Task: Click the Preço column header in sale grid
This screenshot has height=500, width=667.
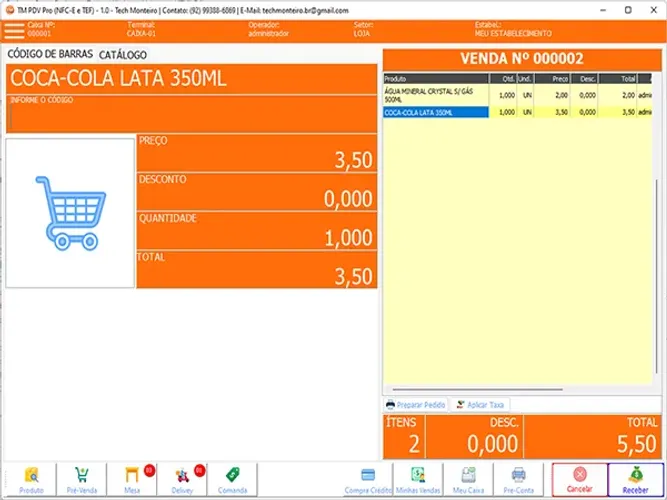Action: 552,79
